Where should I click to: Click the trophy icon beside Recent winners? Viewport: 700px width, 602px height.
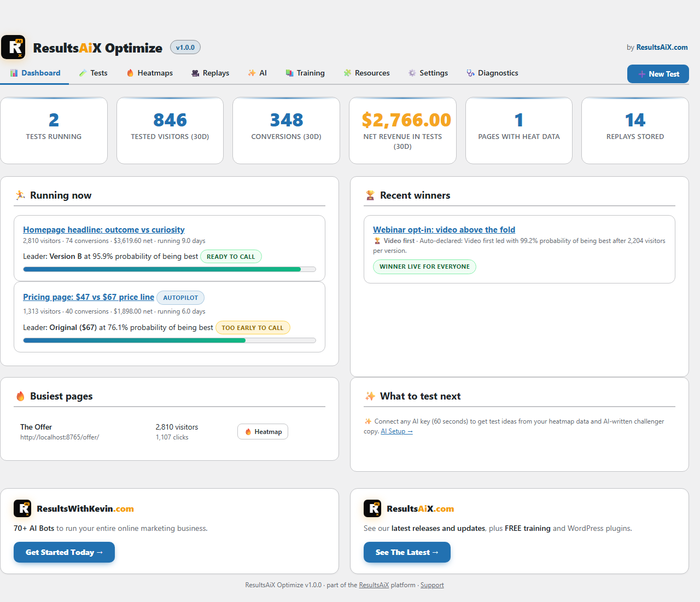(x=370, y=195)
